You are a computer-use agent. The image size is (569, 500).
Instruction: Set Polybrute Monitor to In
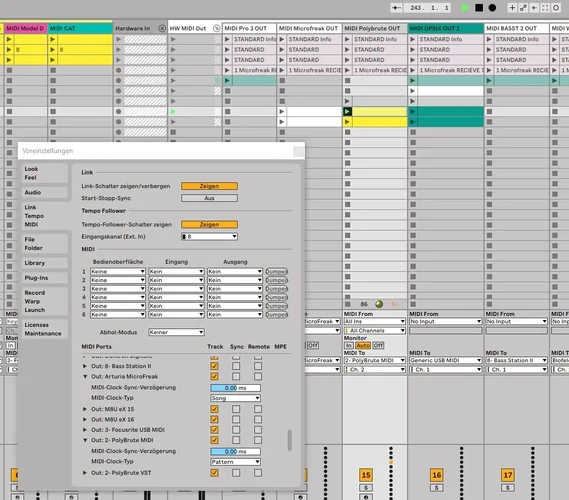348,345
